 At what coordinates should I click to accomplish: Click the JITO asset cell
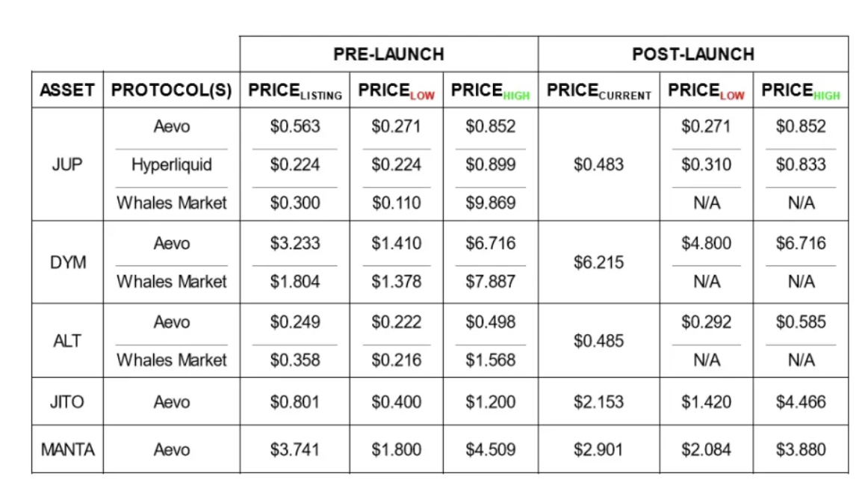67,402
